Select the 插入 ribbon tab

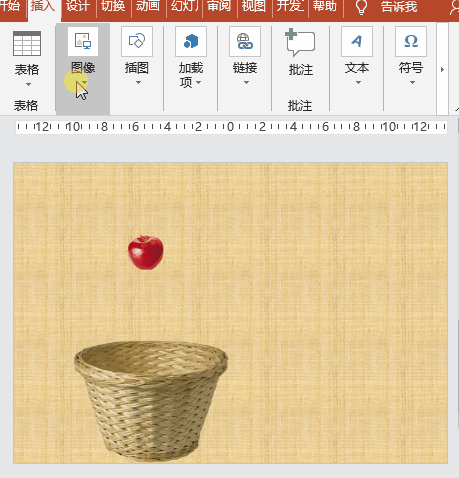(x=44, y=7)
